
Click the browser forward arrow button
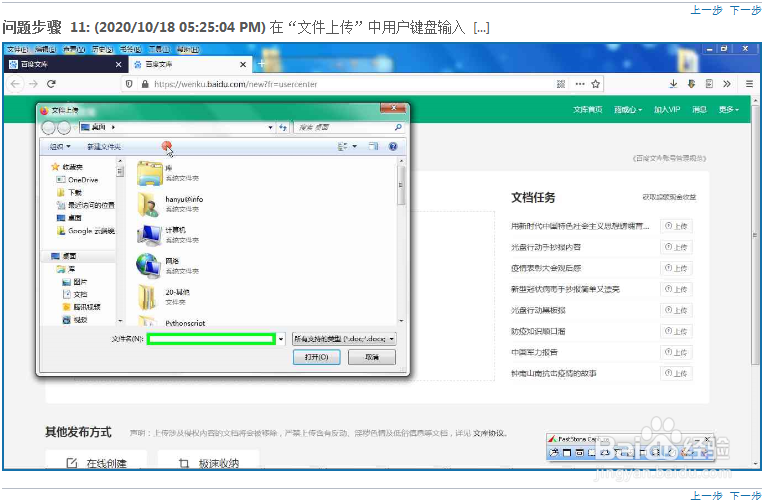coord(33,84)
